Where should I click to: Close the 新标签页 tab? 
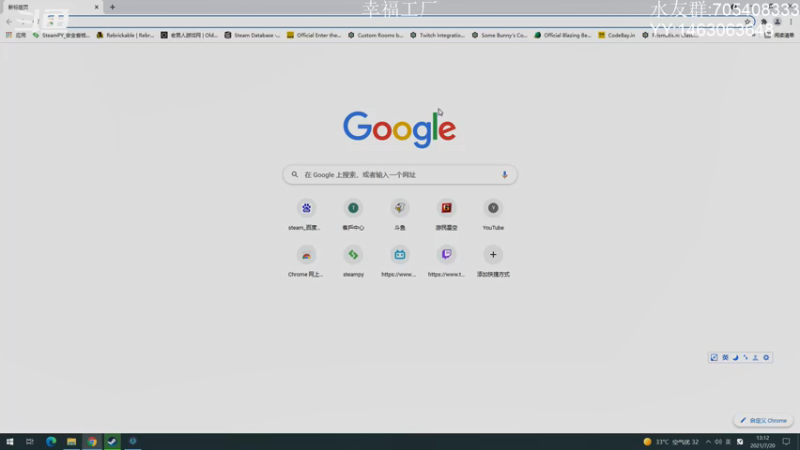coord(96,7)
